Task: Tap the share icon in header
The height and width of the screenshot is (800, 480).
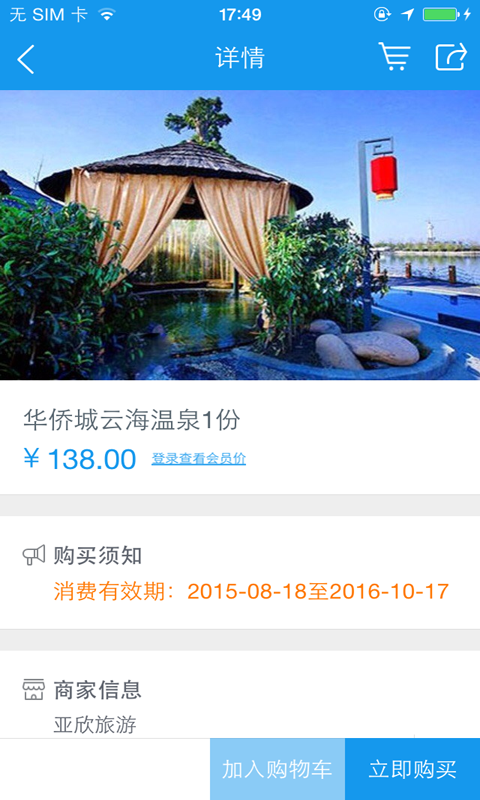Action: (x=451, y=57)
